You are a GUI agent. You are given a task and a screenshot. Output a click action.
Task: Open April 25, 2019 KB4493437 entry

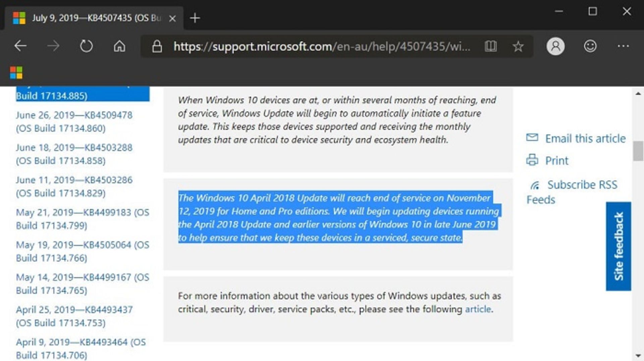(74, 316)
